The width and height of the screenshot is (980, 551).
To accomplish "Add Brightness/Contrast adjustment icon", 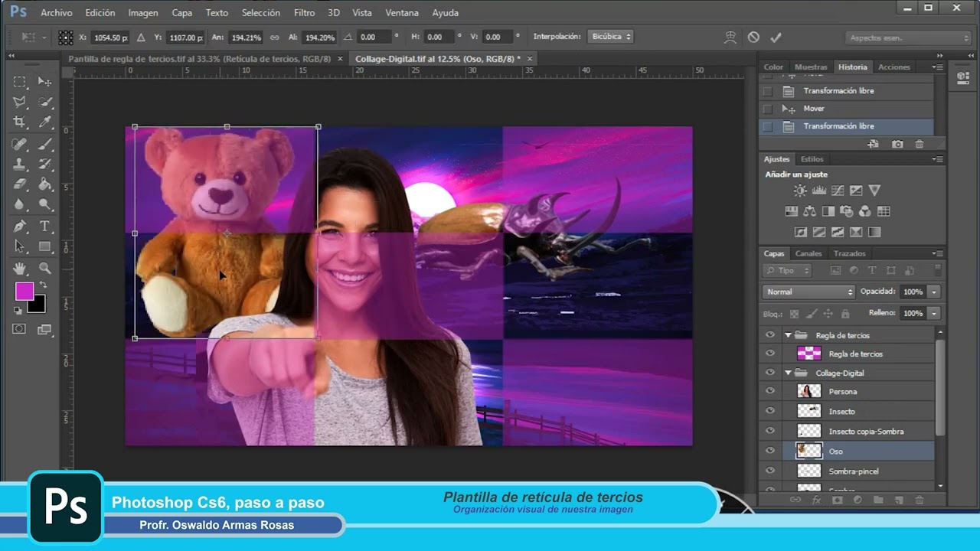I will coord(800,191).
